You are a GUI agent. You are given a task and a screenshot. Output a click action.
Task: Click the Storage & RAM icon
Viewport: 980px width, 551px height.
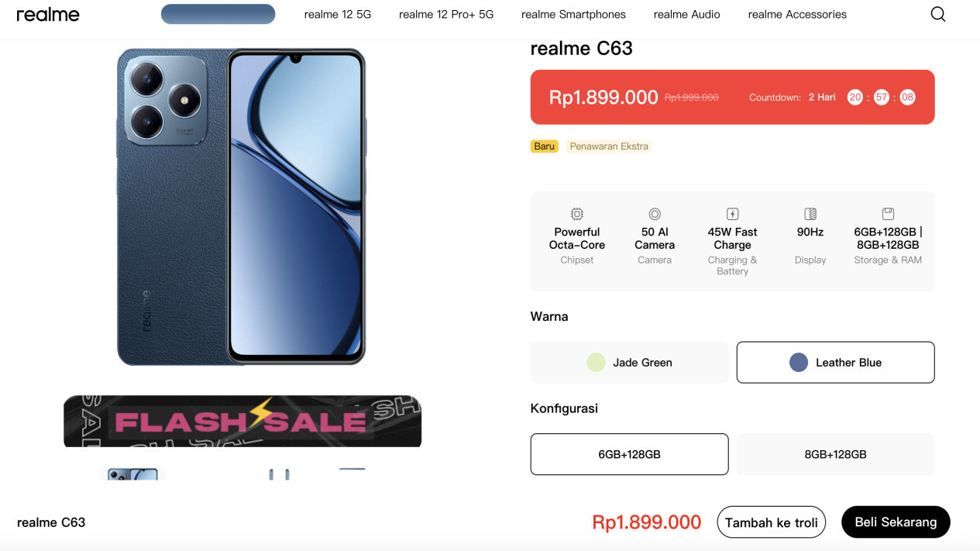point(888,214)
